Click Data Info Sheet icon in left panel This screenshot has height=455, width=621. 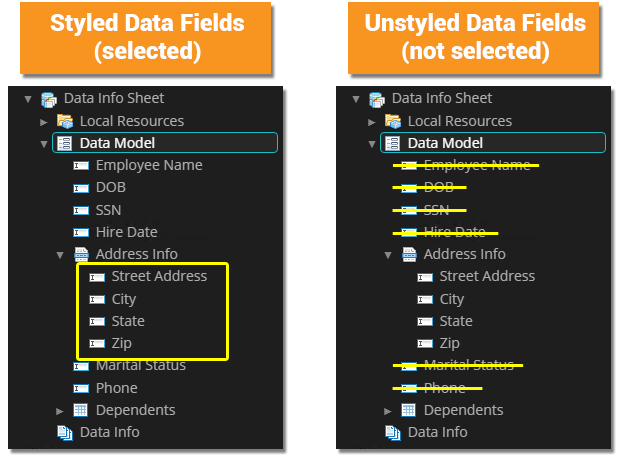click(48, 99)
